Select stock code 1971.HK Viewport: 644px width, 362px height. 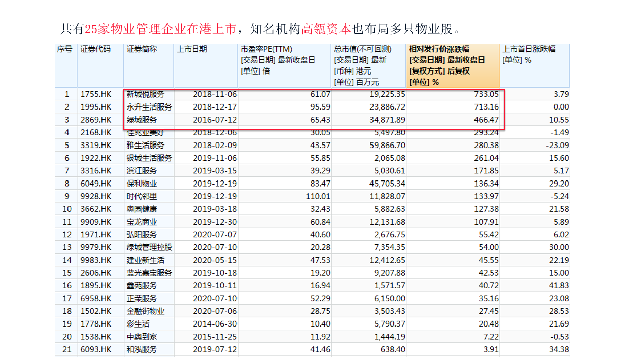[95, 235]
